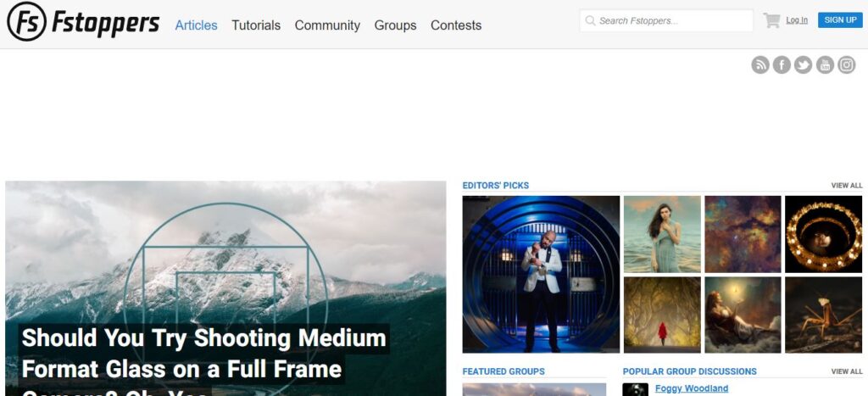The width and height of the screenshot is (868, 396).
Task: Click the Editors' Picks heading
Action: point(495,186)
